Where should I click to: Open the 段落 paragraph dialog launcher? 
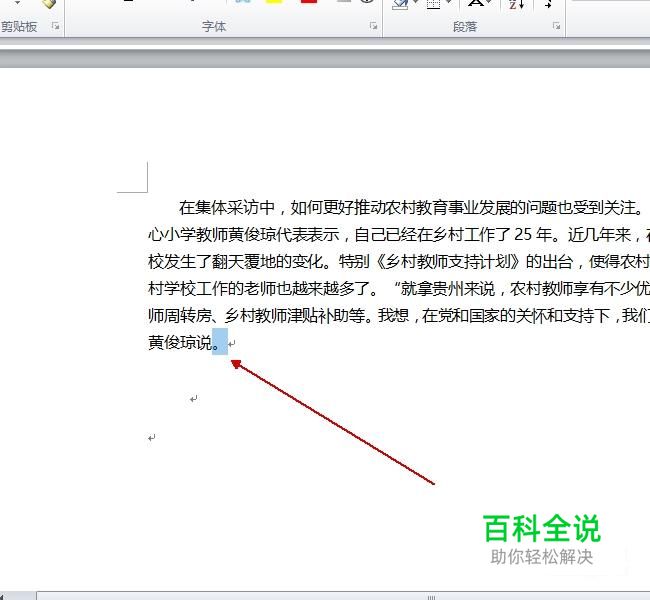click(556, 26)
